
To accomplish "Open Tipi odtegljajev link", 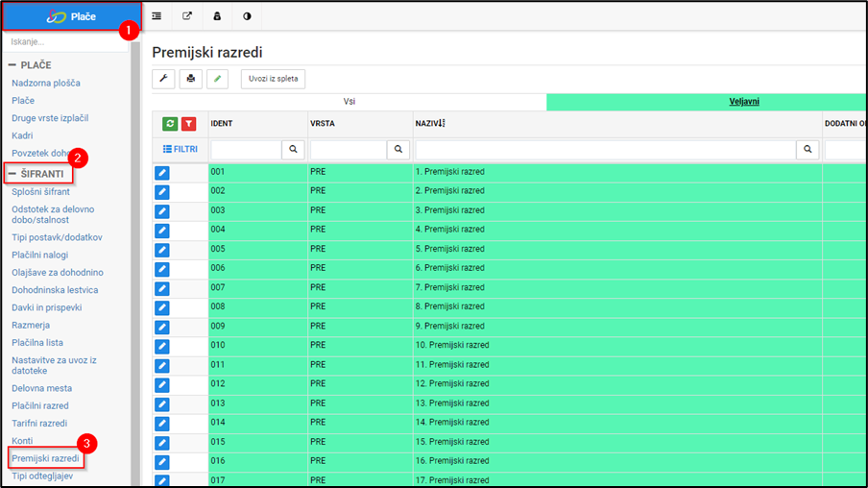I will 42,476.
